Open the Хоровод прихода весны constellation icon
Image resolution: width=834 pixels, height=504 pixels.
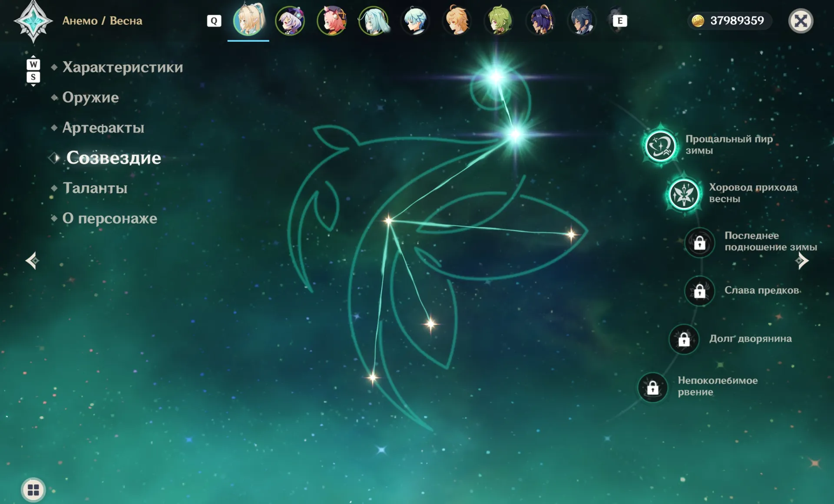coord(684,194)
